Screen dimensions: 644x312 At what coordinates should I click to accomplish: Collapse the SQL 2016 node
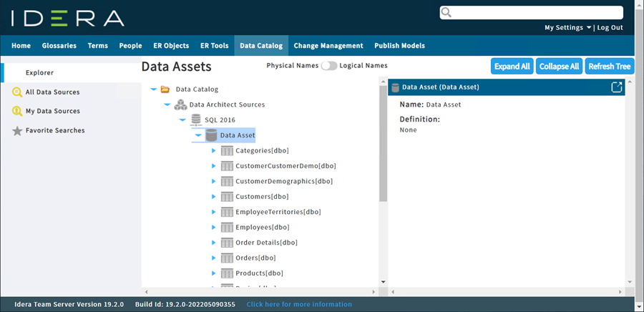pyautogui.click(x=182, y=120)
